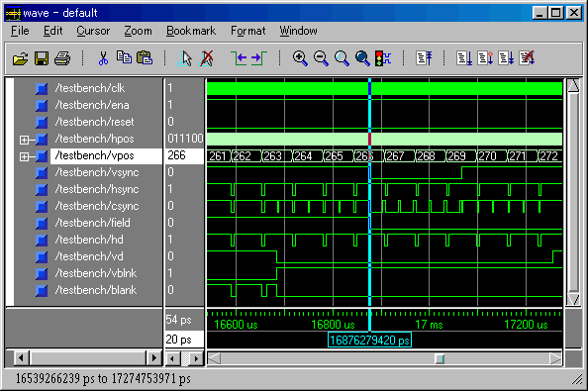Open the Bookmark menu
The height and width of the screenshot is (391, 588).
click(x=191, y=31)
